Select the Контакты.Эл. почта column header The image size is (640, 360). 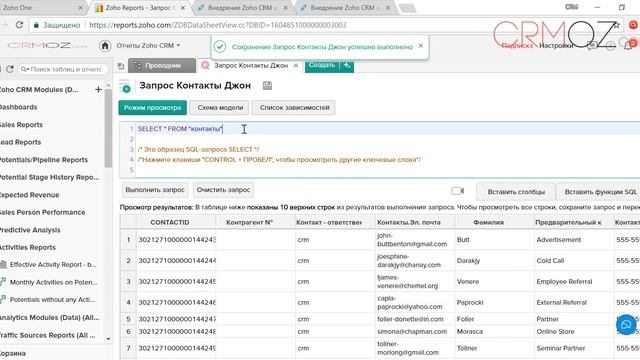(414, 222)
